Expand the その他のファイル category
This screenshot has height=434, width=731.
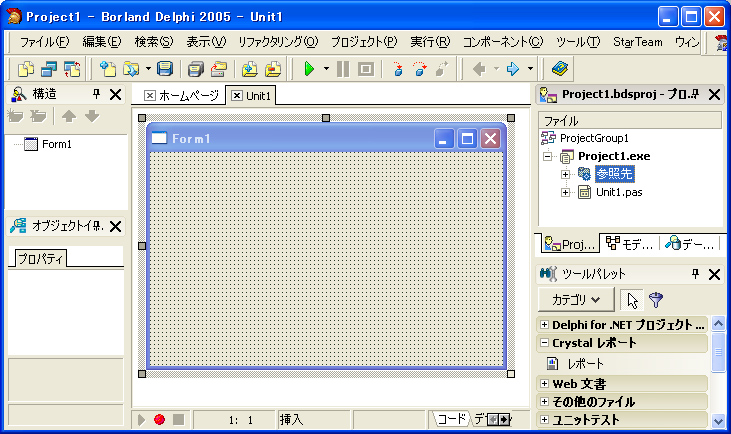click(544, 401)
